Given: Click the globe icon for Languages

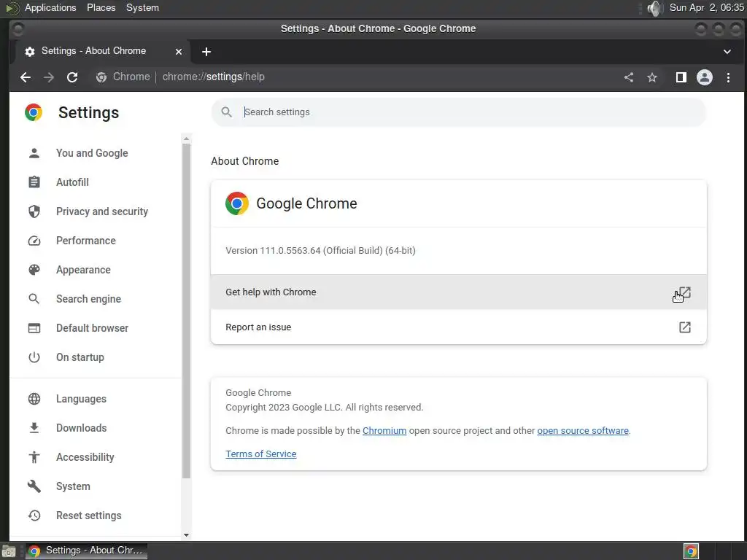Looking at the screenshot, I should tap(34, 399).
